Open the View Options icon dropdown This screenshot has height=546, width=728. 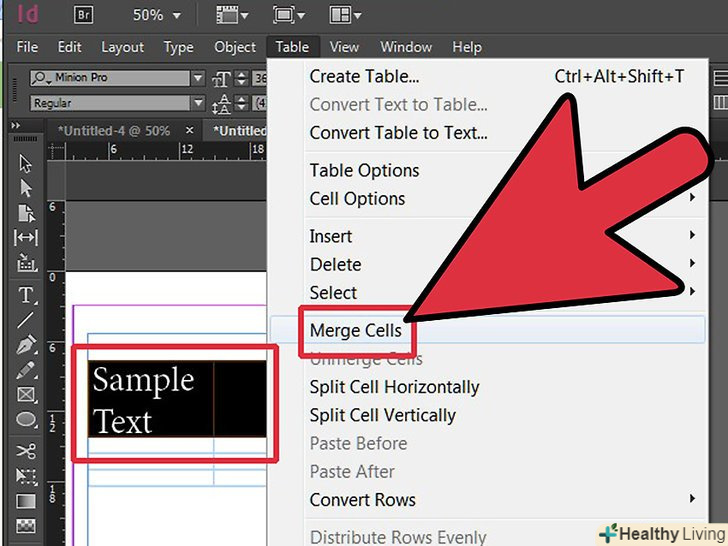pyautogui.click(x=232, y=15)
